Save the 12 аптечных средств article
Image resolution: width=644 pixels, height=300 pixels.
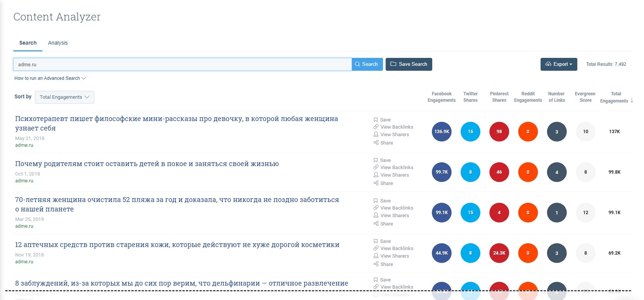click(382, 241)
